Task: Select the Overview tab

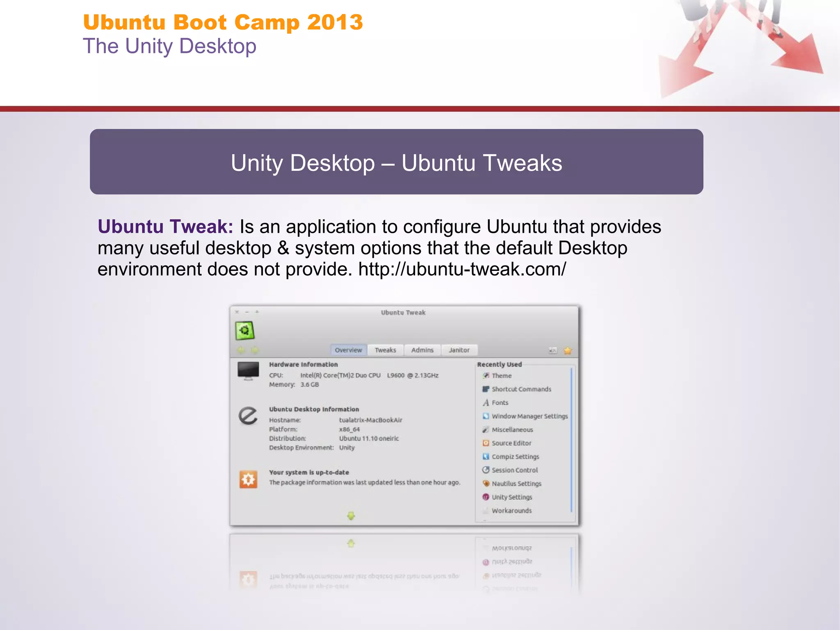Action: (x=348, y=350)
